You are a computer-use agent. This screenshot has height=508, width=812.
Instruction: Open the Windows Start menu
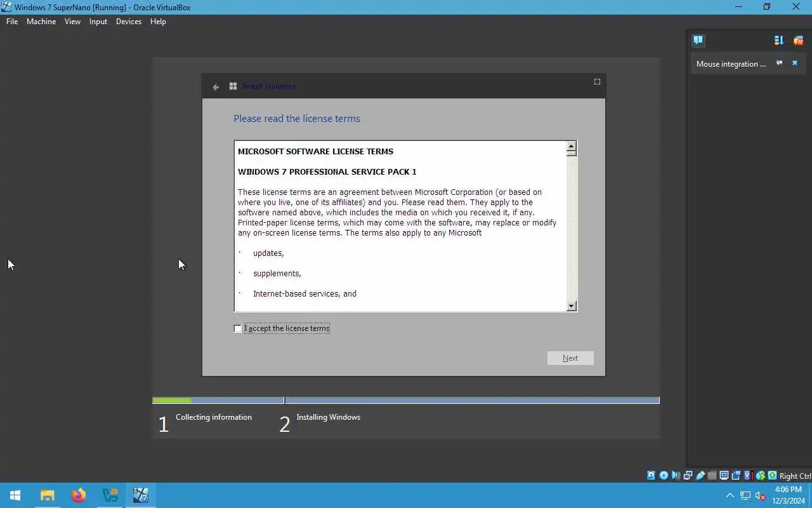tap(15, 495)
